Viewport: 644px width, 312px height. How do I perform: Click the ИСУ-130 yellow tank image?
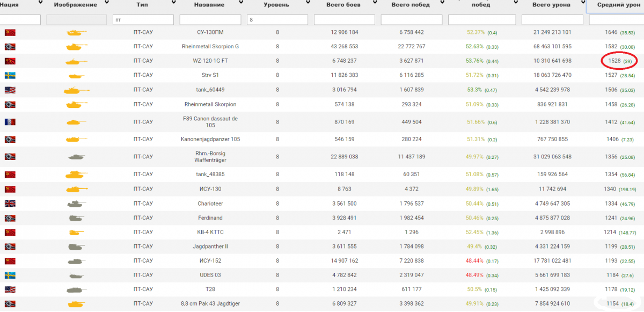[x=76, y=189]
